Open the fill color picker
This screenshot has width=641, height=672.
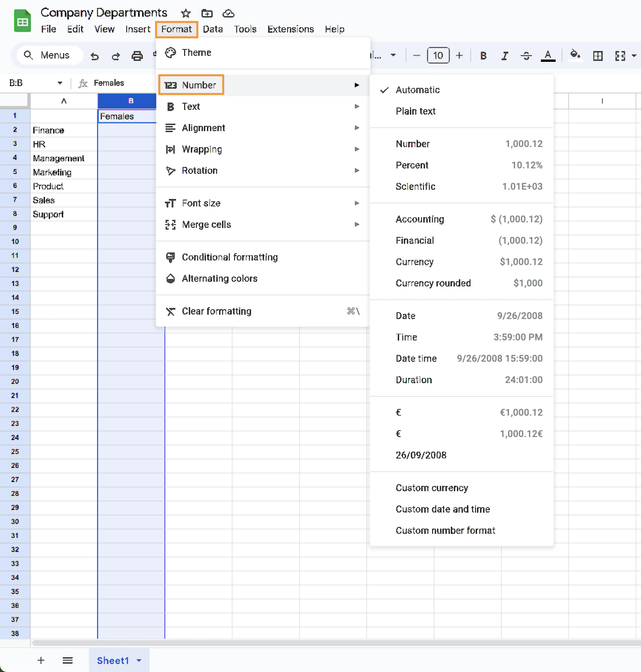point(575,55)
